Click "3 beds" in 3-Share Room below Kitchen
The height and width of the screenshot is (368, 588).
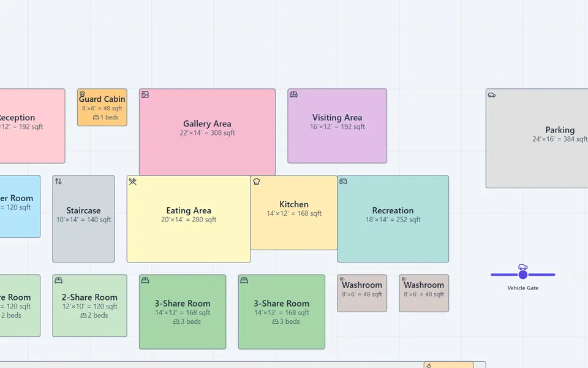click(290, 321)
